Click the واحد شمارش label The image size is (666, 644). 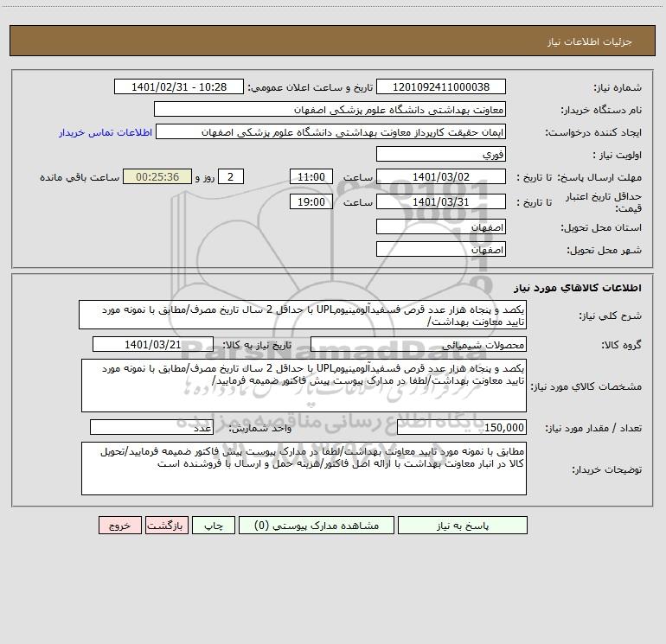pyautogui.click(x=260, y=428)
